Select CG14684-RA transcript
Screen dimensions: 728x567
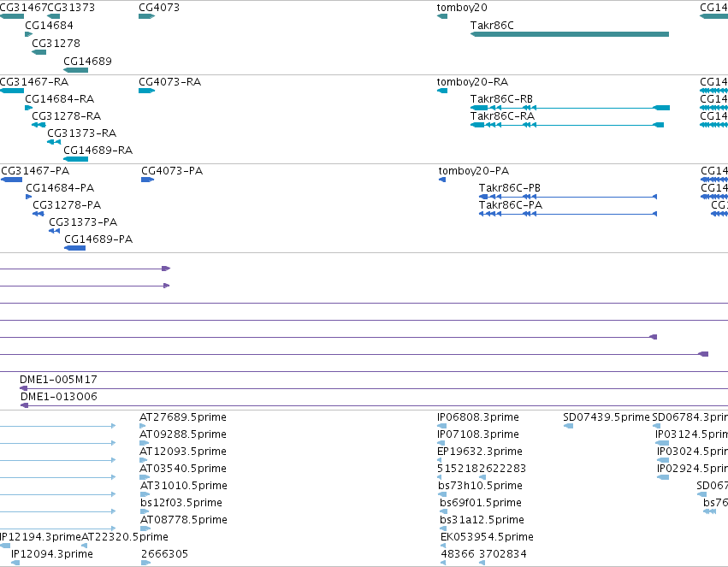[29, 108]
